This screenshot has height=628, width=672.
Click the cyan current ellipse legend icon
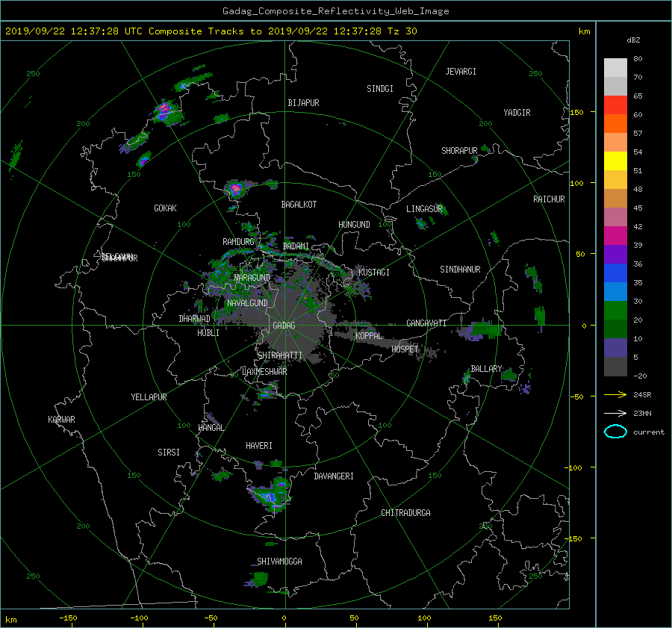pyautogui.click(x=615, y=432)
